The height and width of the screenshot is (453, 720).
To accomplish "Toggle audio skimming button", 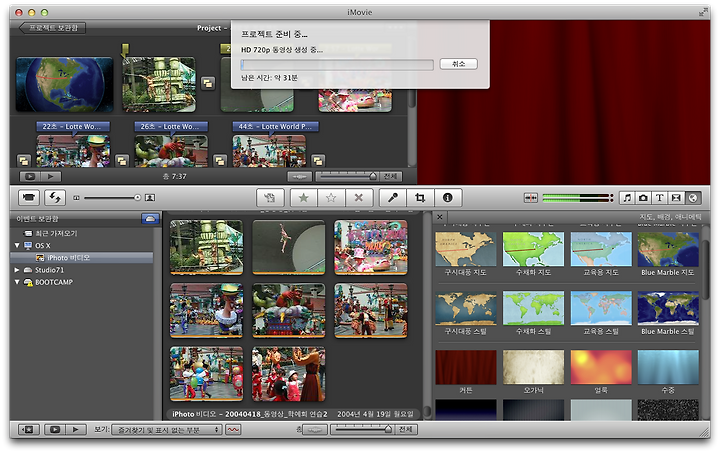I will pos(531,198).
